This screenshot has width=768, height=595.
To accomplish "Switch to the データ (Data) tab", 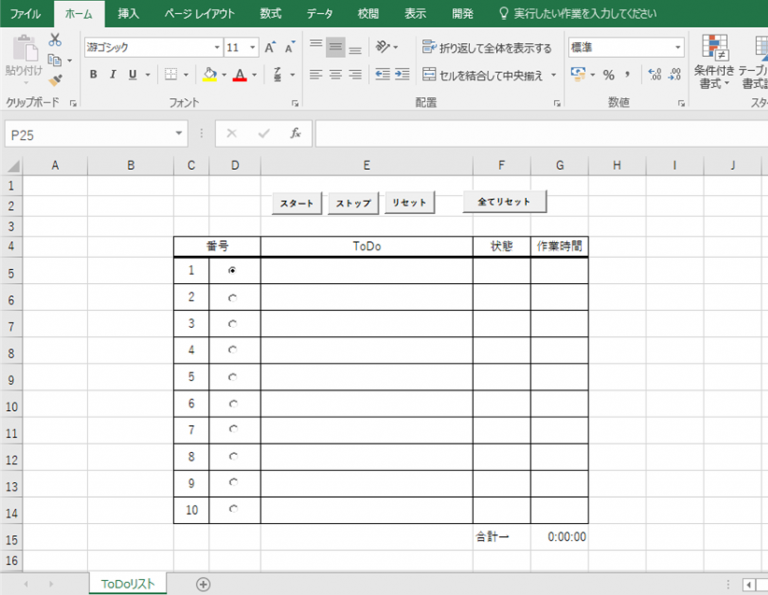I will pos(320,13).
